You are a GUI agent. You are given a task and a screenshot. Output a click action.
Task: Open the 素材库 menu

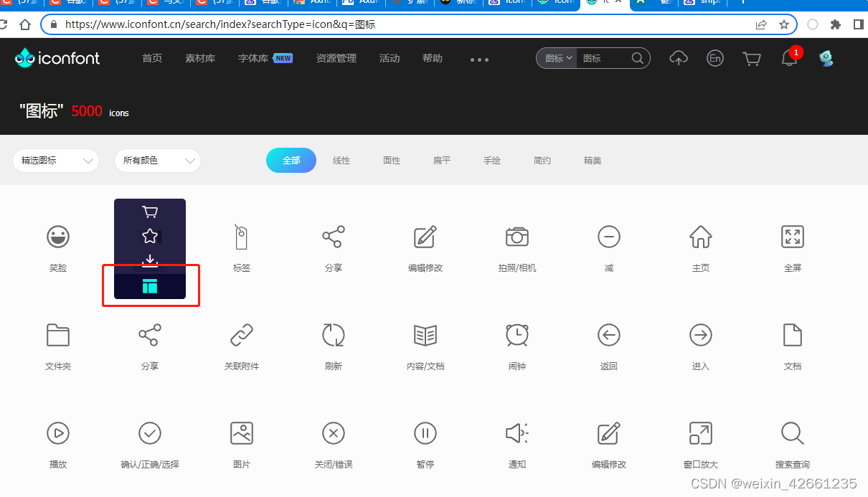point(200,58)
